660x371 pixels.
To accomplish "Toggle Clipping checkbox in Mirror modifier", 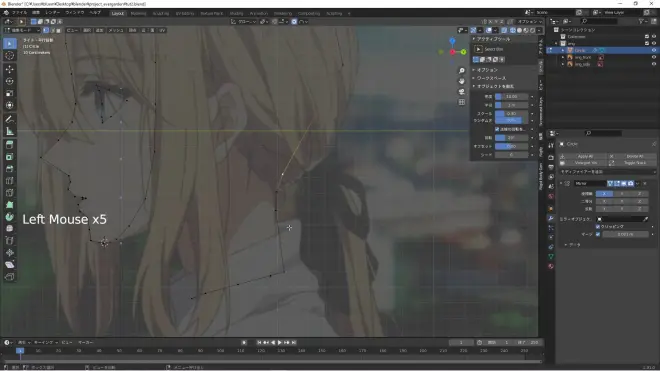I will coord(598,227).
